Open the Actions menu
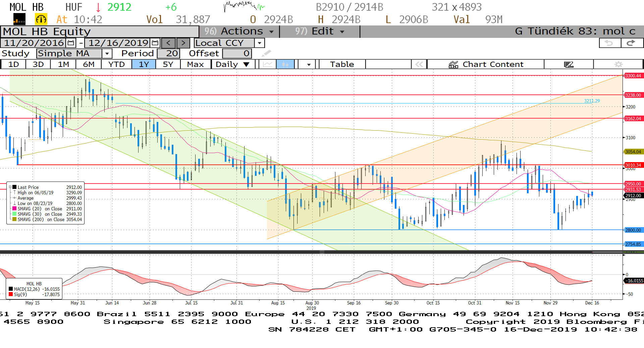Viewport: 644px width, 348px height. click(239, 31)
